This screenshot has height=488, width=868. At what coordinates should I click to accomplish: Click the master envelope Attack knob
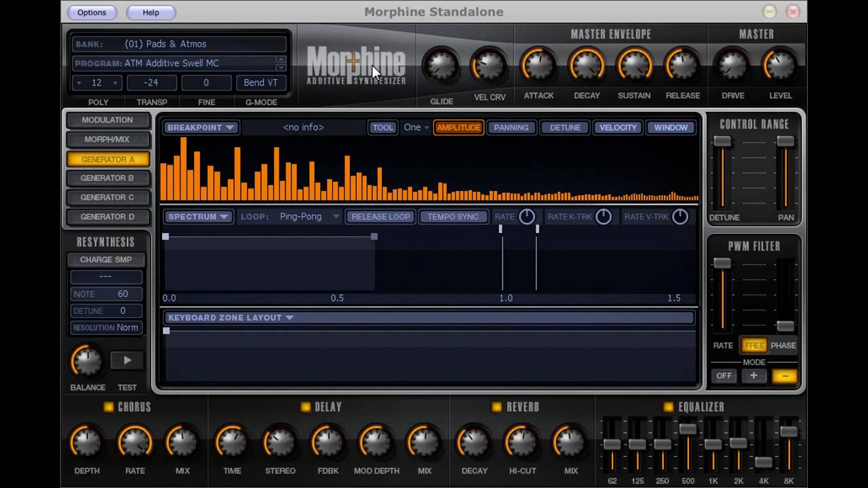[x=538, y=66]
